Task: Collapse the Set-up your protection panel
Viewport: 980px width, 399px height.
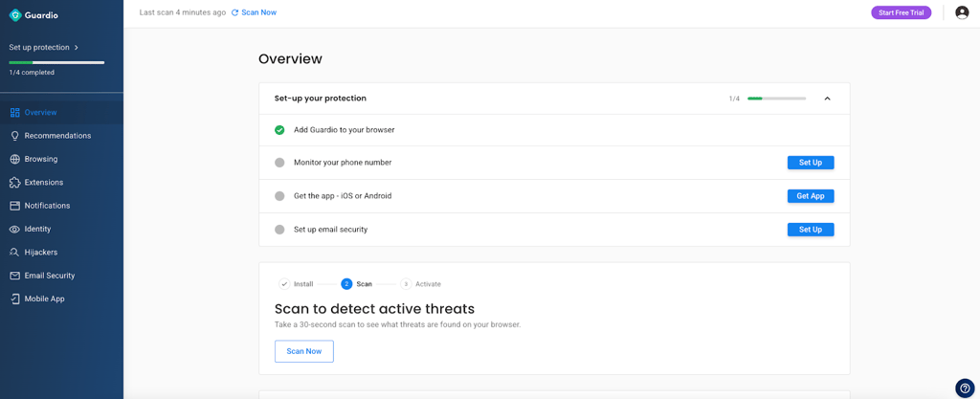Action: click(827, 99)
